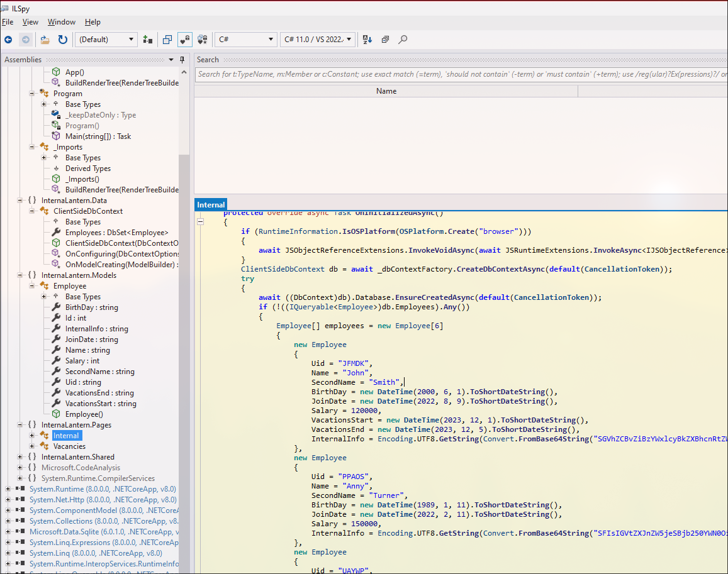
Task: Open the Window menu
Action: [x=62, y=22]
